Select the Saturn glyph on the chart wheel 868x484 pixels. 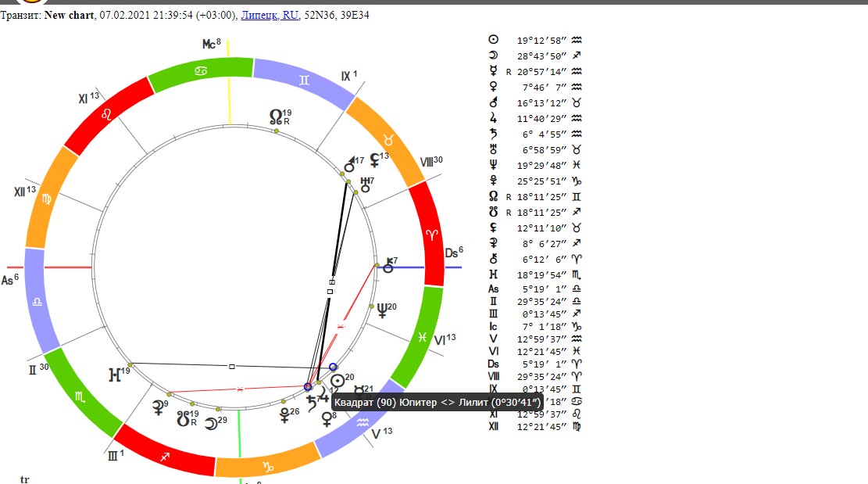coord(312,403)
